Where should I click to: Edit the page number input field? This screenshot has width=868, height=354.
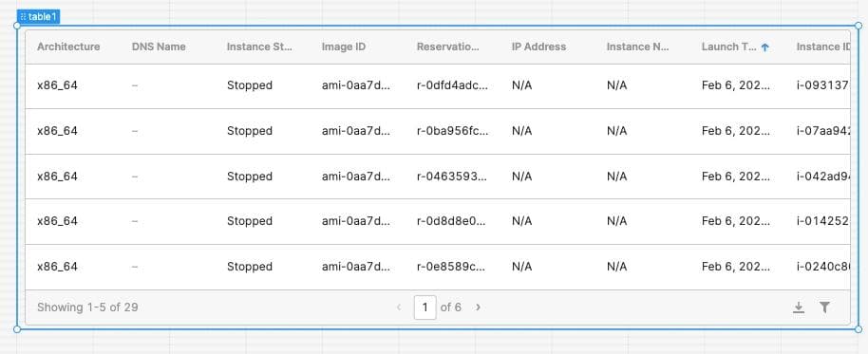tap(425, 307)
